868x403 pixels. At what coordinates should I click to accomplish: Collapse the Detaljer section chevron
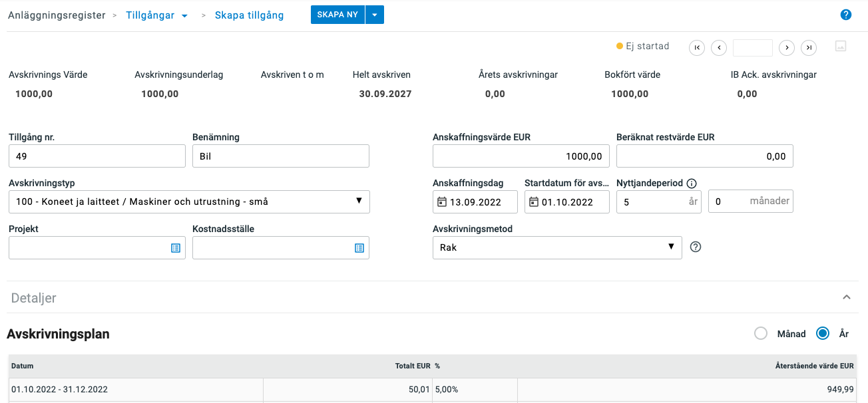tap(847, 297)
